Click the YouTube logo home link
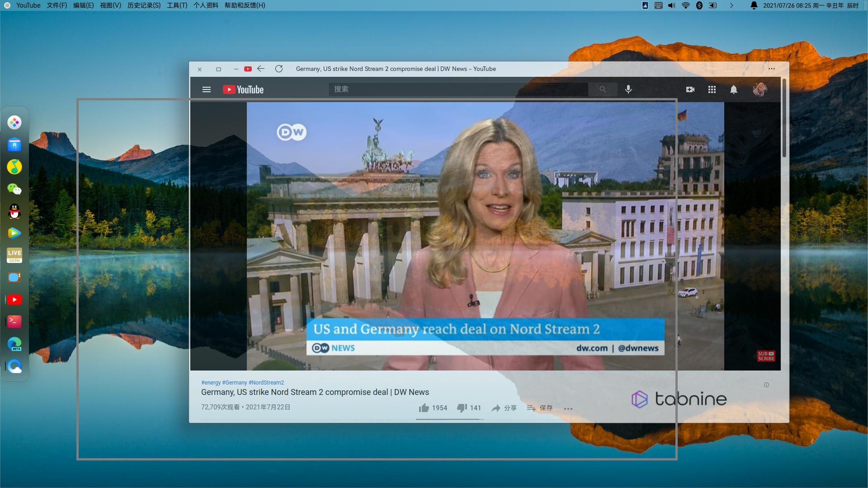Screen dimensions: 868x488 (x=243, y=89)
